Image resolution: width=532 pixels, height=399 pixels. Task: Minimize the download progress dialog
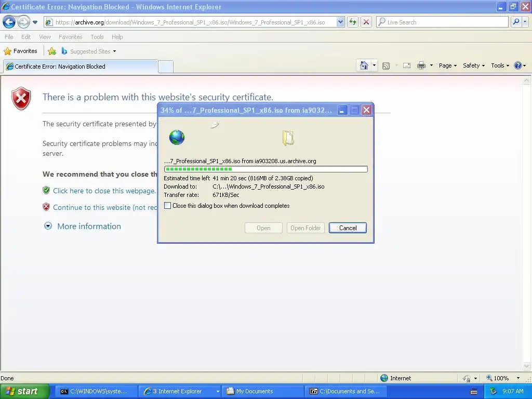[342, 110]
